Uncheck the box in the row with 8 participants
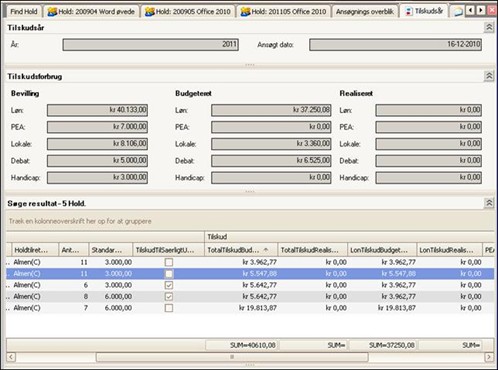Screen dimensions: 498x370 (169, 296)
